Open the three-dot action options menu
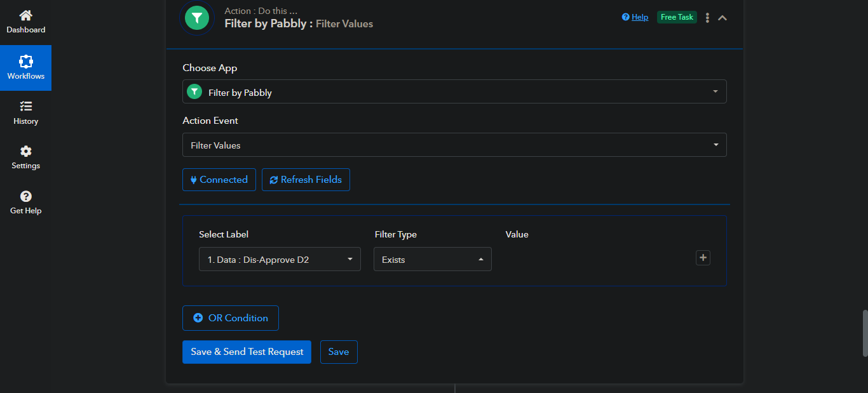Image resolution: width=868 pixels, height=393 pixels. coord(707,18)
